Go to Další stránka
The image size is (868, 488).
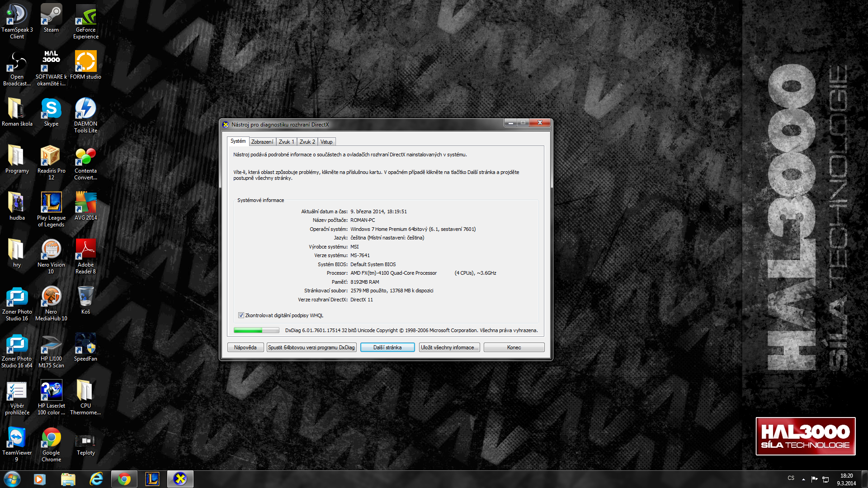pyautogui.click(x=387, y=347)
